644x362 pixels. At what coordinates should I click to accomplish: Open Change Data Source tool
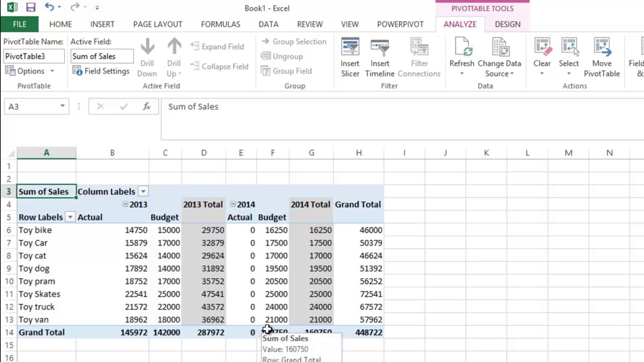[499, 47]
